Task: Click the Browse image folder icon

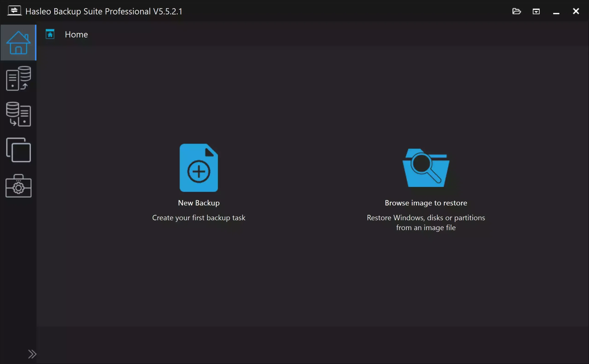Action: click(x=426, y=168)
